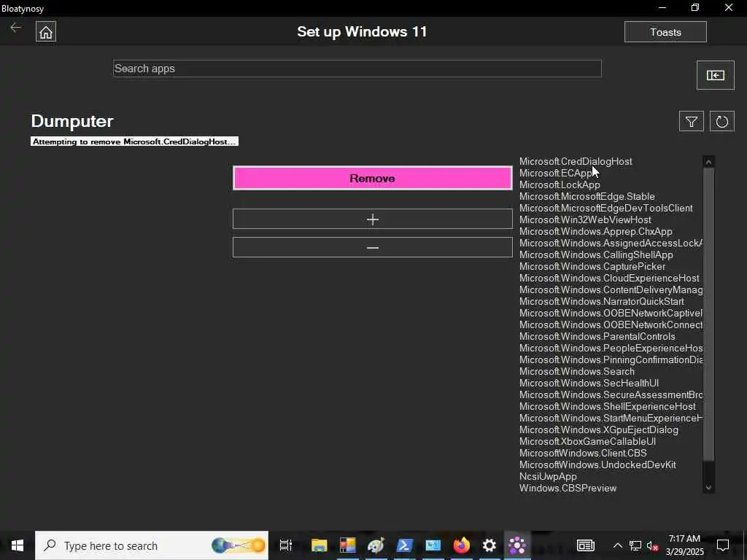Select Microsoft.MicrosoftEdge.Stable entry
The image size is (747, 560).
587,197
